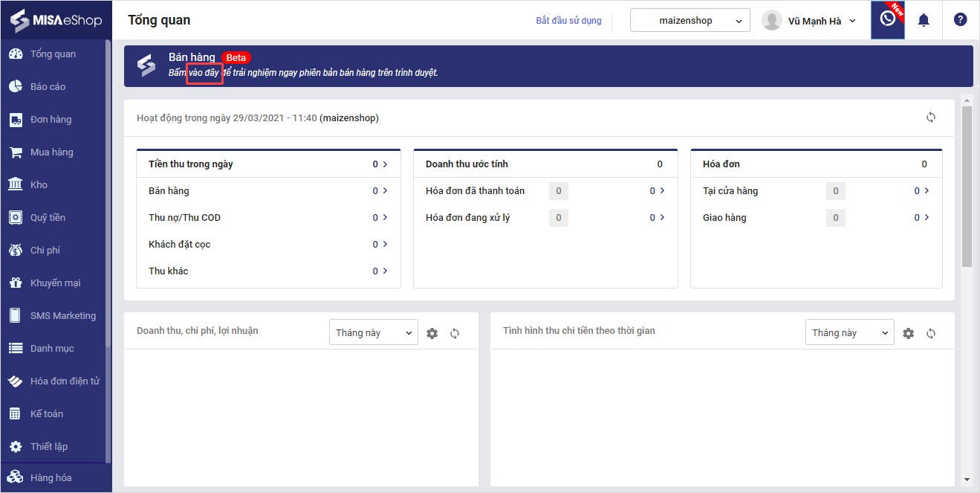The image size is (980, 493).
Task: Open Tháng này dropdown in revenue panel
Action: click(x=374, y=332)
